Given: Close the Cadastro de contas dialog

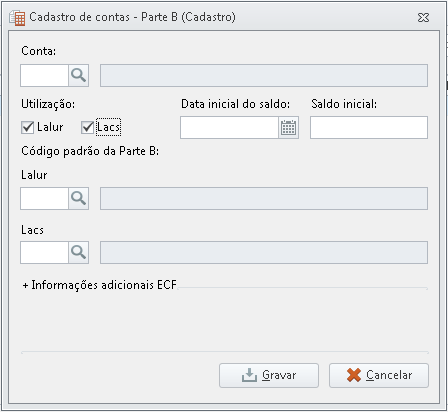Looking at the screenshot, I should coord(423,17).
